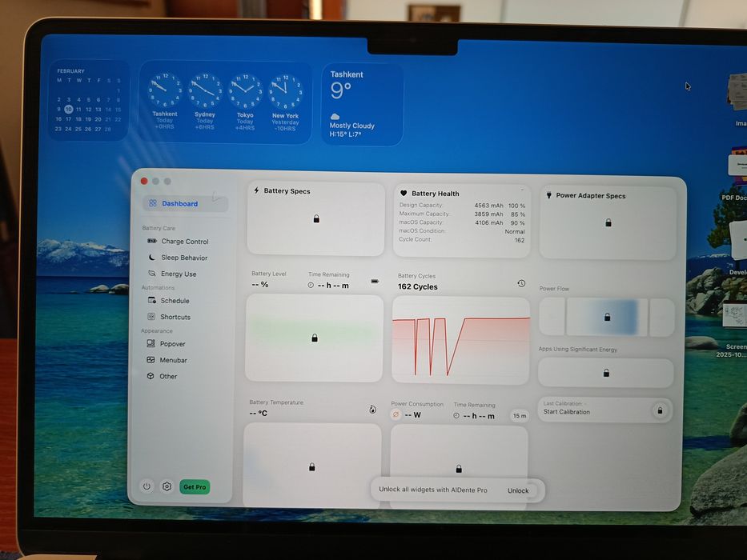Click Start Calibration text
Screen dimensions: 747x560
[566, 412]
